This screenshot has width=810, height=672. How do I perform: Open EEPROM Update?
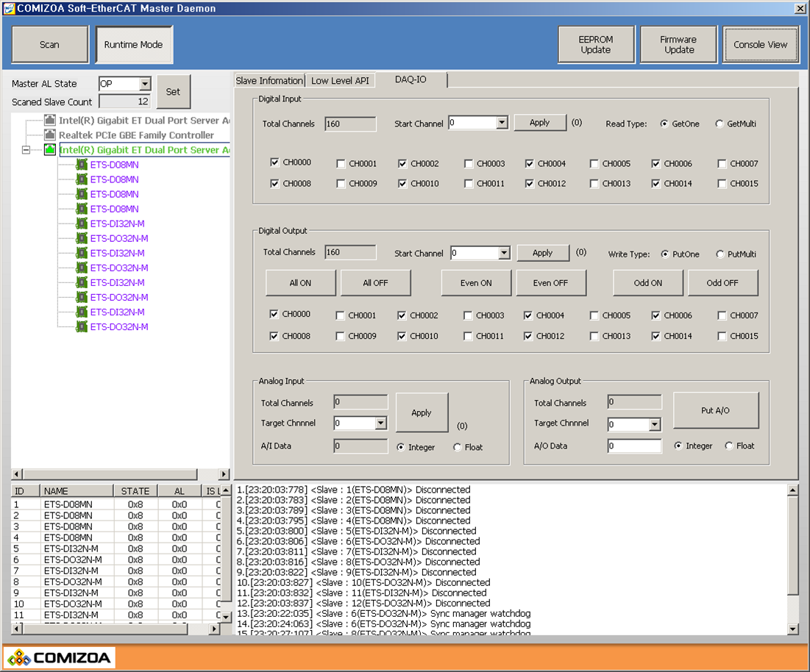tap(596, 45)
